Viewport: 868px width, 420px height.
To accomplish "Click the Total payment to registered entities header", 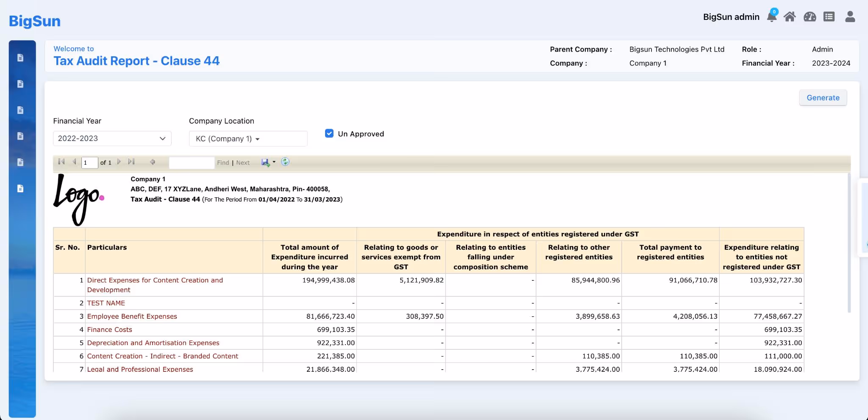I will coord(670,252).
